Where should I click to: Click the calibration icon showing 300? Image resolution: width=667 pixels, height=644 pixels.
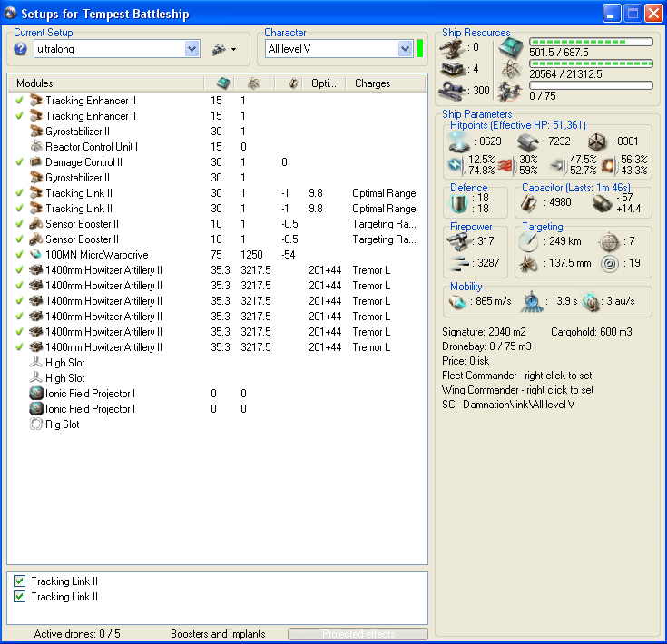coord(452,91)
